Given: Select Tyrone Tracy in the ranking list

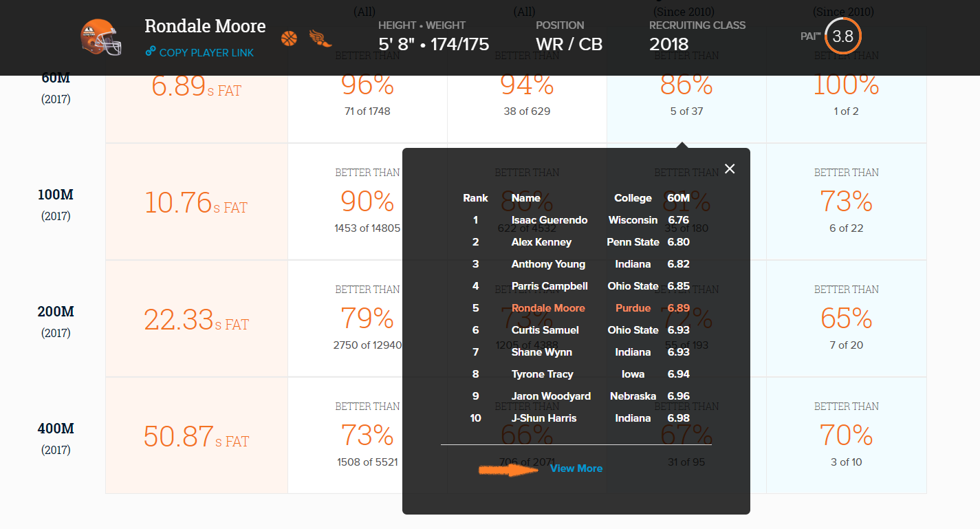Looking at the screenshot, I should pyautogui.click(x=542, y=374).
